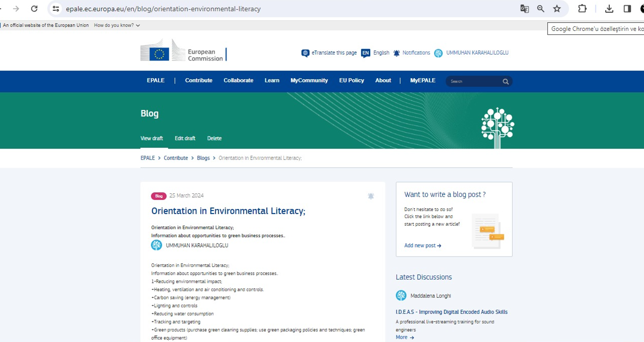Click the eTranslate globe icon

coord(305,53)
